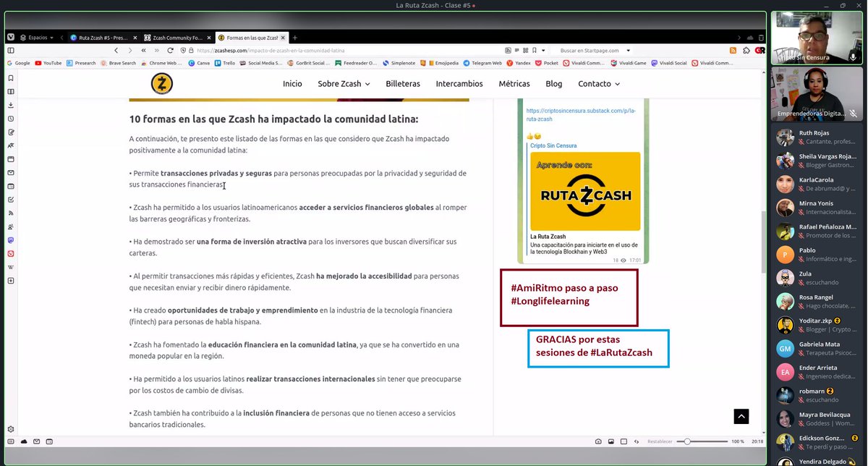Screen dimensions: 868x466
Task: Open the Vivaldi menu icon
Action: point(11,38)
